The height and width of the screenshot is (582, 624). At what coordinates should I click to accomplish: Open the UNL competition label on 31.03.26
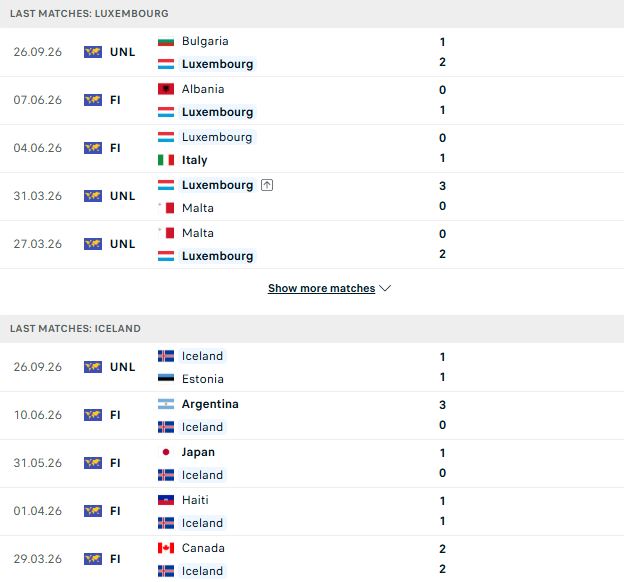tap(123, 196)
